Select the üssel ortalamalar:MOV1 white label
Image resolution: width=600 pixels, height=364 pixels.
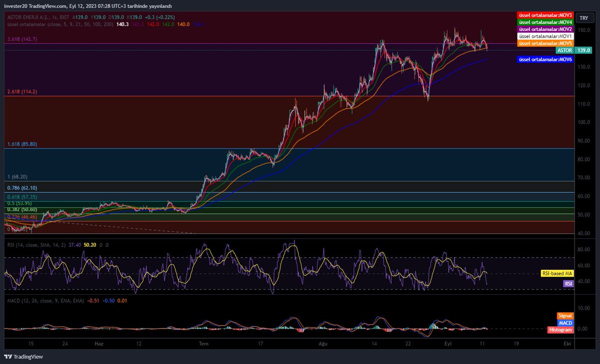[545, 36]
